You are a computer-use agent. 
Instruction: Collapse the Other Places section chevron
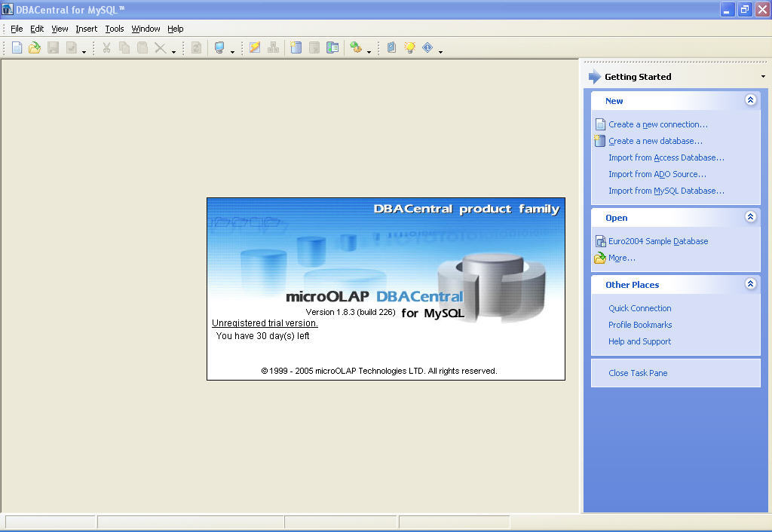click(750, 283)
